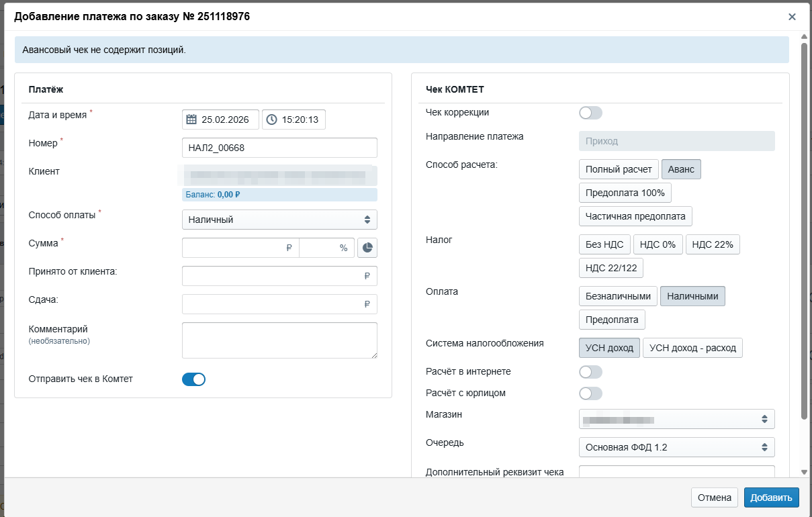Select НДС 22% tax option
This screenshot has height=517, width=812.
point(713,244)
